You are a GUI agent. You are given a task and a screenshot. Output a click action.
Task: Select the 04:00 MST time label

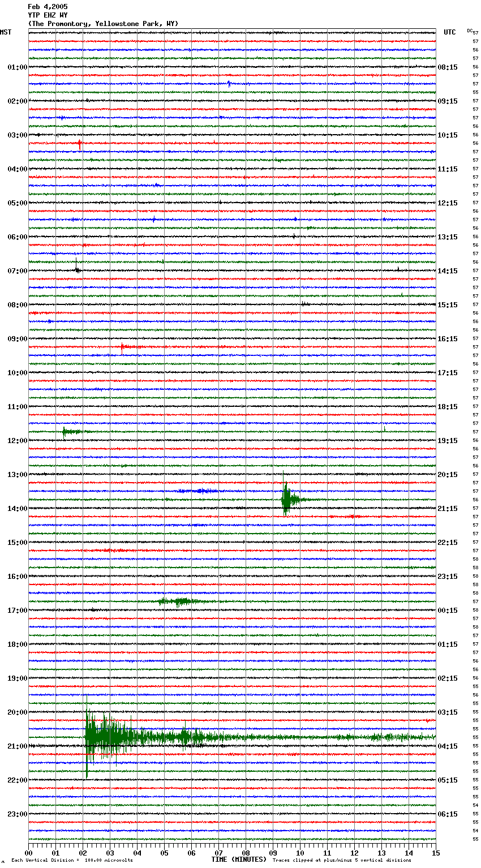17,169
